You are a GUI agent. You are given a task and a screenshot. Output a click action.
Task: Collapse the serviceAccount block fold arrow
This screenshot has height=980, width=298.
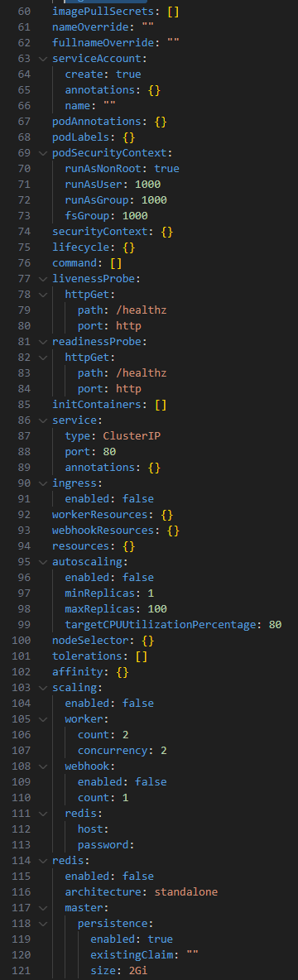click(42, 59)
